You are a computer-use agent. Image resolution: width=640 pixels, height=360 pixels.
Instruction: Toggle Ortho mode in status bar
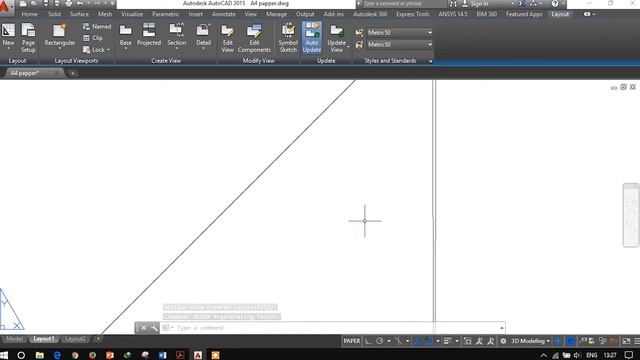pyautogui.click(x=368, y=341)
